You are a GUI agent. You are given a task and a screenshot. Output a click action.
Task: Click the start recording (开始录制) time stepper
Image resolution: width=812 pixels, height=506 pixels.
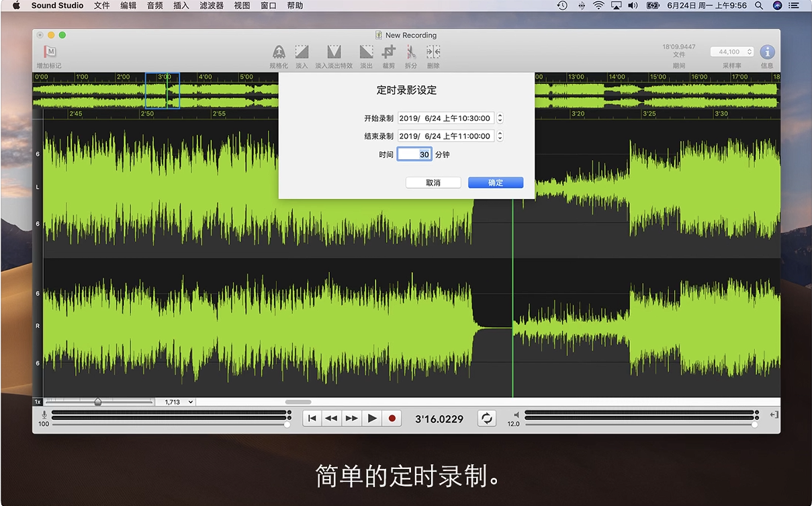tap(500, 118)
